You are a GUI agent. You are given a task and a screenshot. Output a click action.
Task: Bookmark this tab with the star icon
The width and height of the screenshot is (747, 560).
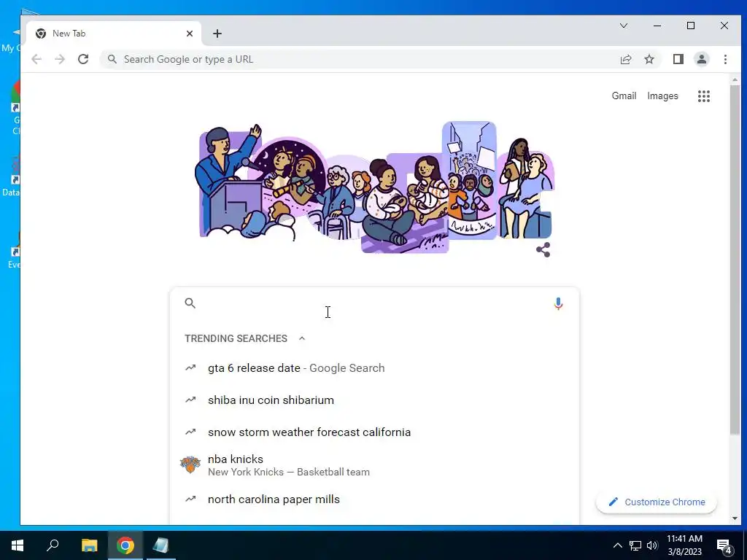[x=649, y=59]
